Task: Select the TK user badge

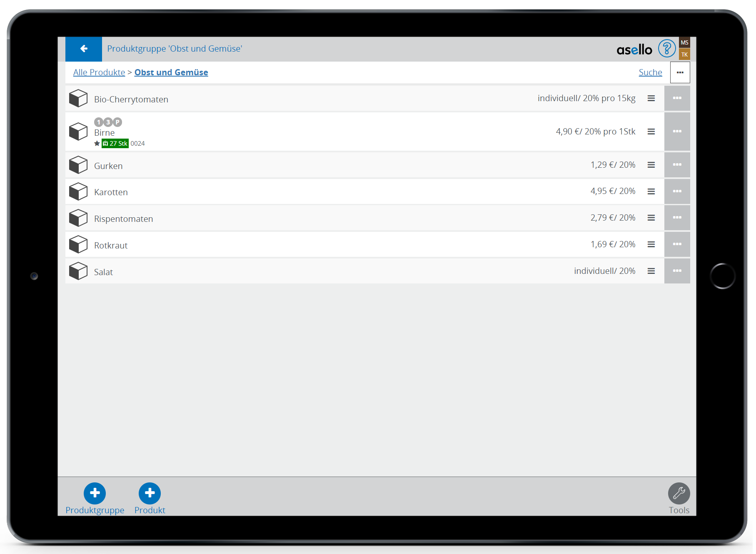Action: pos(684,55)
